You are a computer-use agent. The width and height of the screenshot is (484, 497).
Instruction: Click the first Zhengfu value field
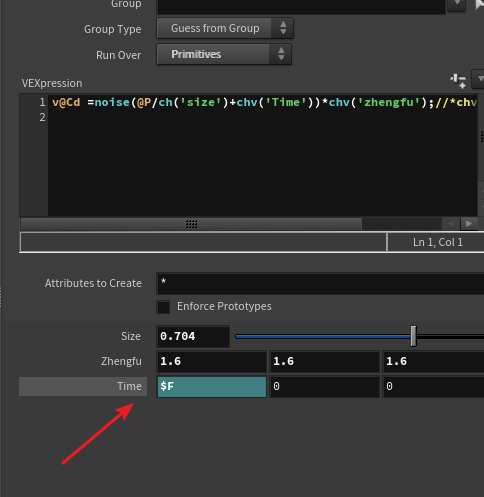[x=212, y=361]
